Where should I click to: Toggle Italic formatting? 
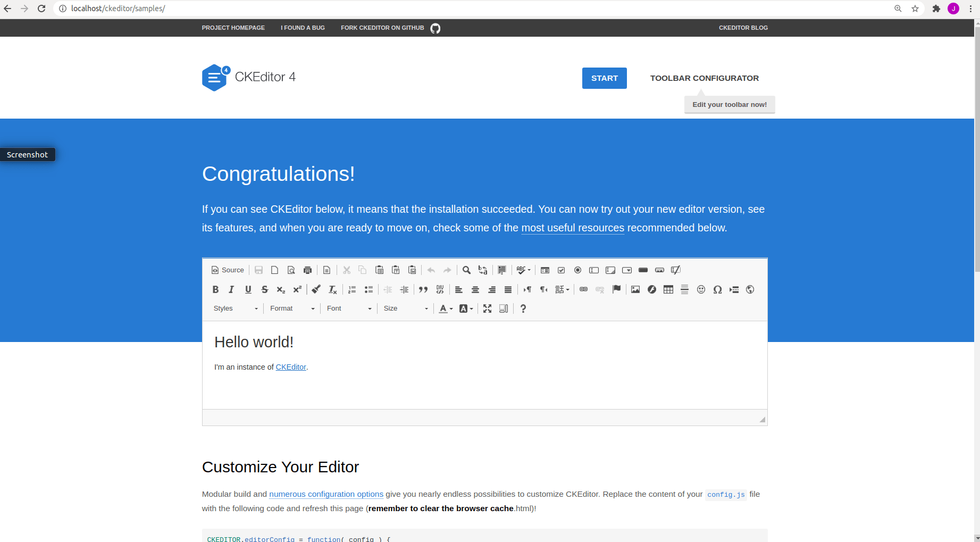231,289
